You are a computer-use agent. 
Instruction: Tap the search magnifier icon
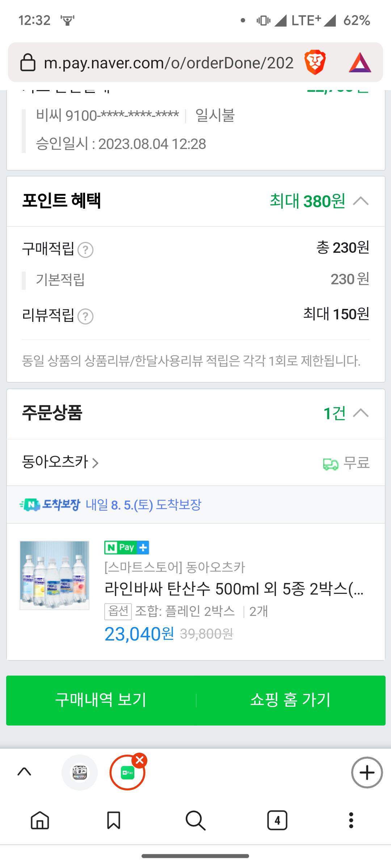click(x=195, y=820)
